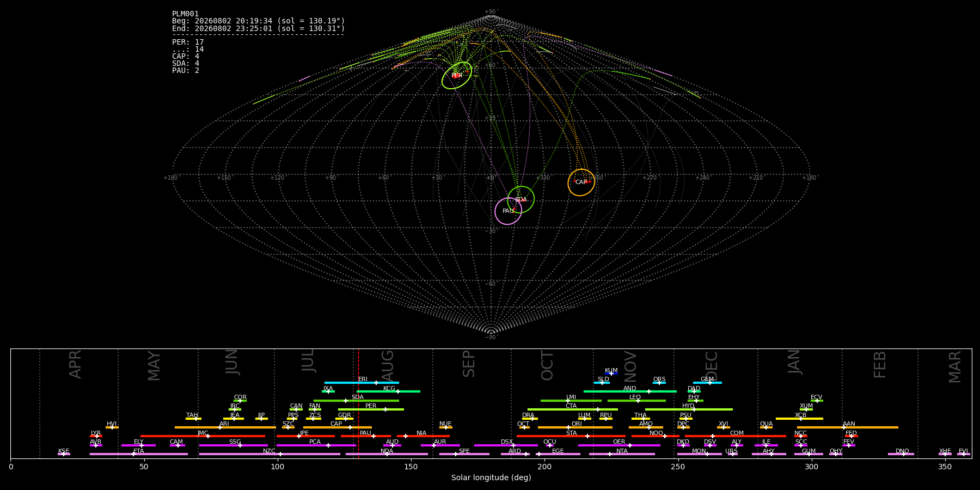Image resolution: width=980 pixels, height=490 pixels.
Task: Click the PLM001 station title text
Action: (186, 14)
